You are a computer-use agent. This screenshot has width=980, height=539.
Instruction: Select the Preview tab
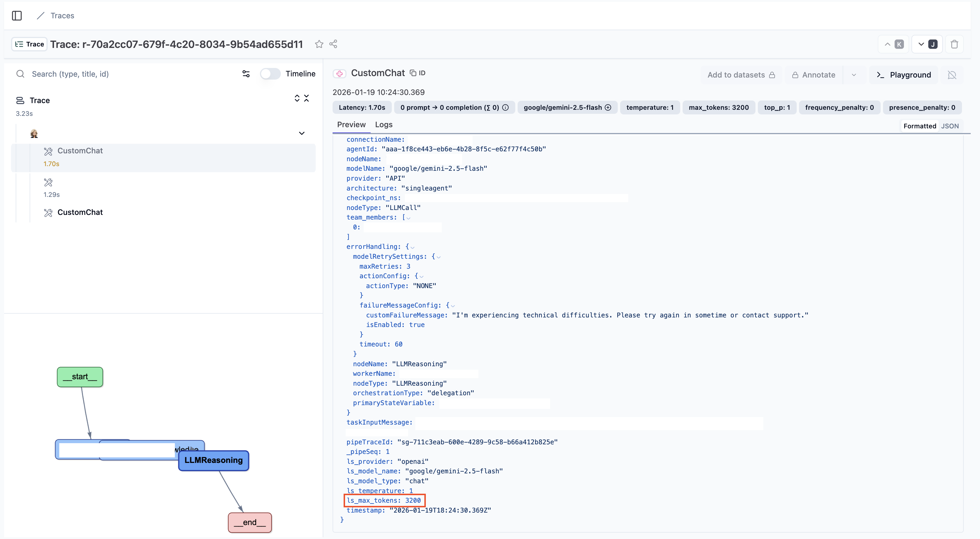[351, 124]
